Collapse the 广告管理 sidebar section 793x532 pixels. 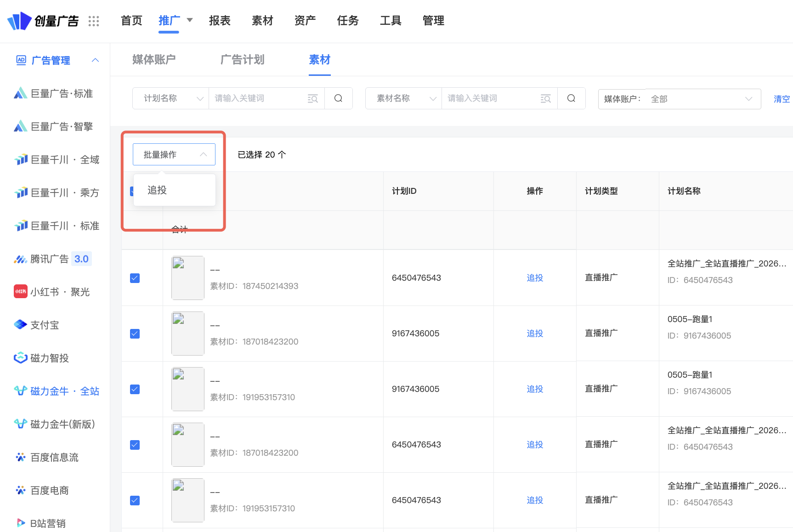point(96,60)
